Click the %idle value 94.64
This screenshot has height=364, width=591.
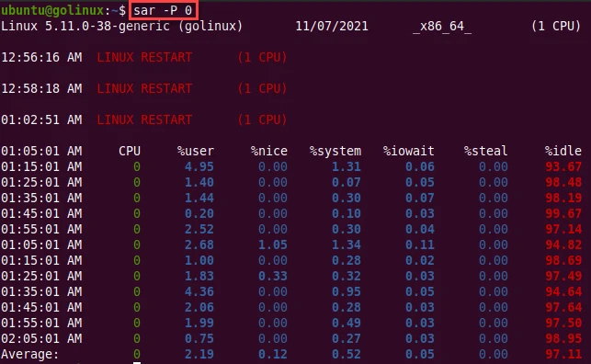click(563, 291)
